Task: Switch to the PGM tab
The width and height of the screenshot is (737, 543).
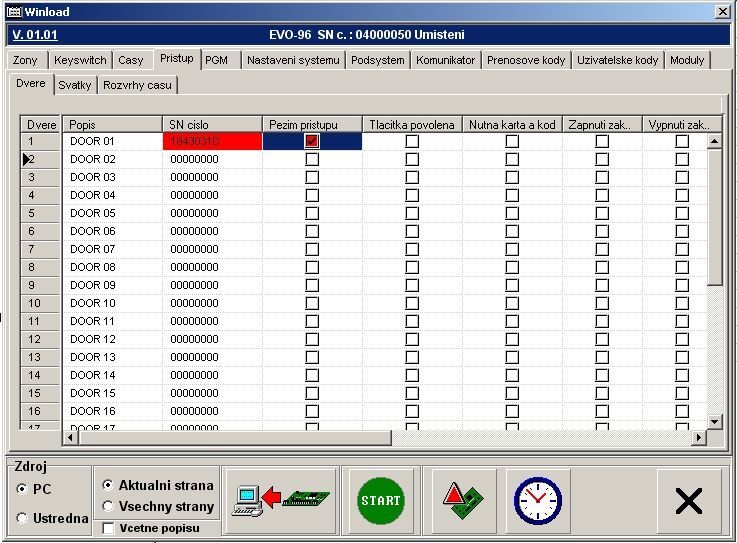Action: point(216,60)
